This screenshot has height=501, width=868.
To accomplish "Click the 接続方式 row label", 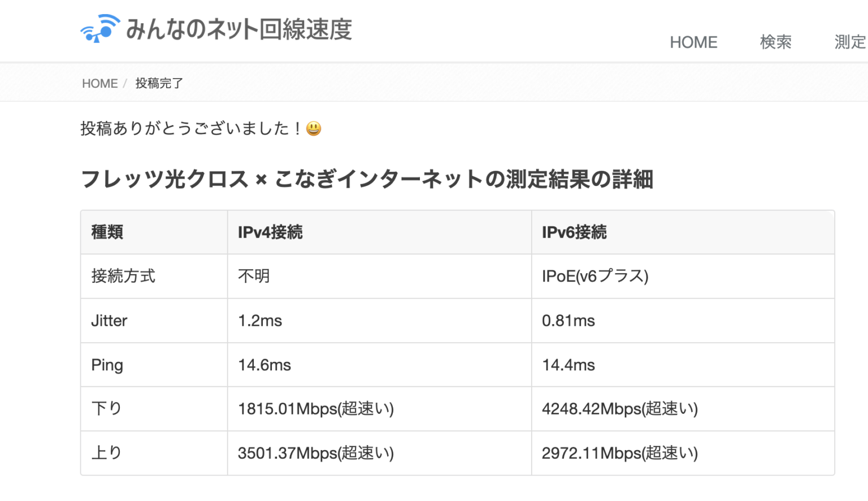I will point(123,277).
